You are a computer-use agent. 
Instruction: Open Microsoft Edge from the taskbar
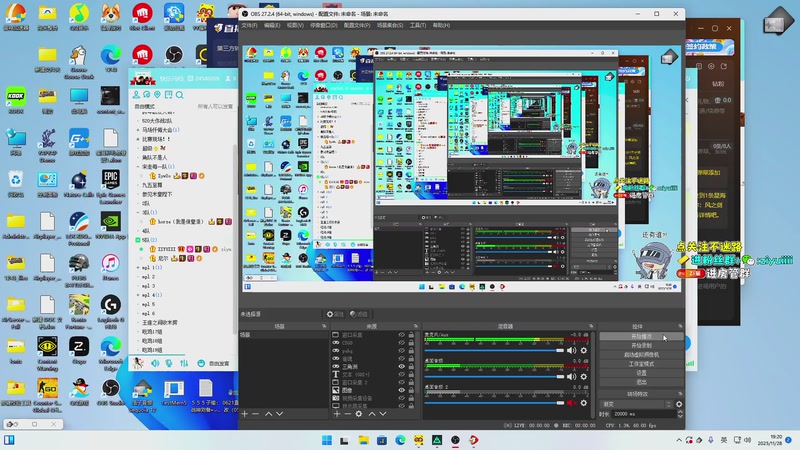pos(400,440)
